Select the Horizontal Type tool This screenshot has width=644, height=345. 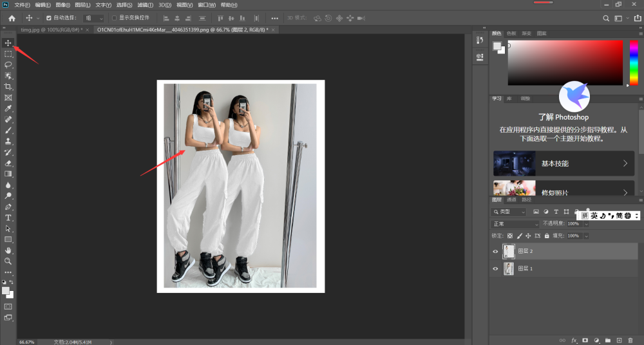tap(8, 218)
